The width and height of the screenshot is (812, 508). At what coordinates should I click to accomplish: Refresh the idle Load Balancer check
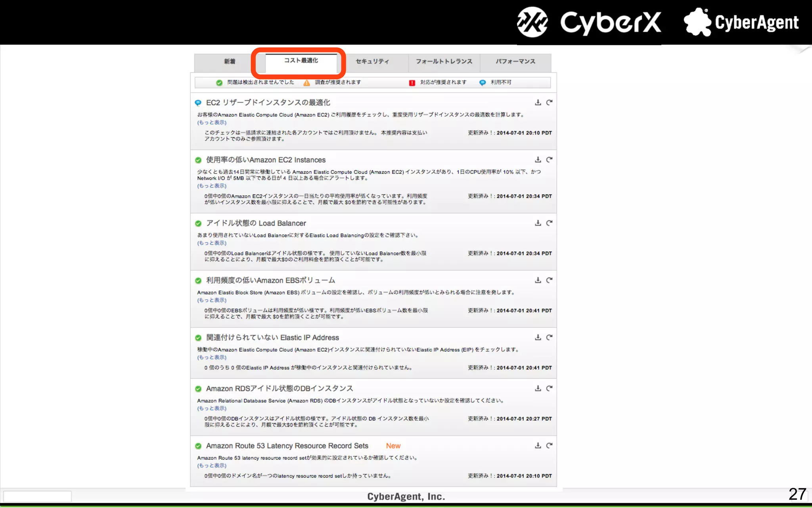549,223
